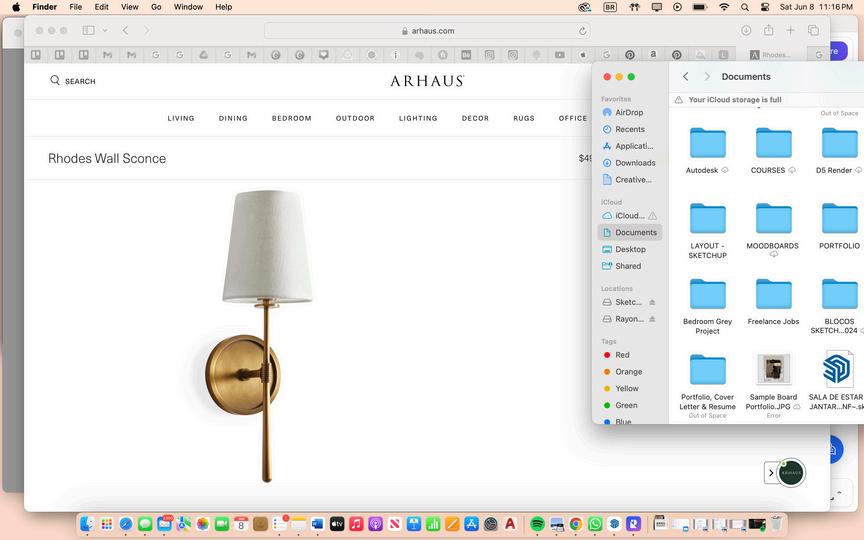The image size is (864, 540).
Task: Toggle the Safari sidebar
Action: (x=88, y=30)
